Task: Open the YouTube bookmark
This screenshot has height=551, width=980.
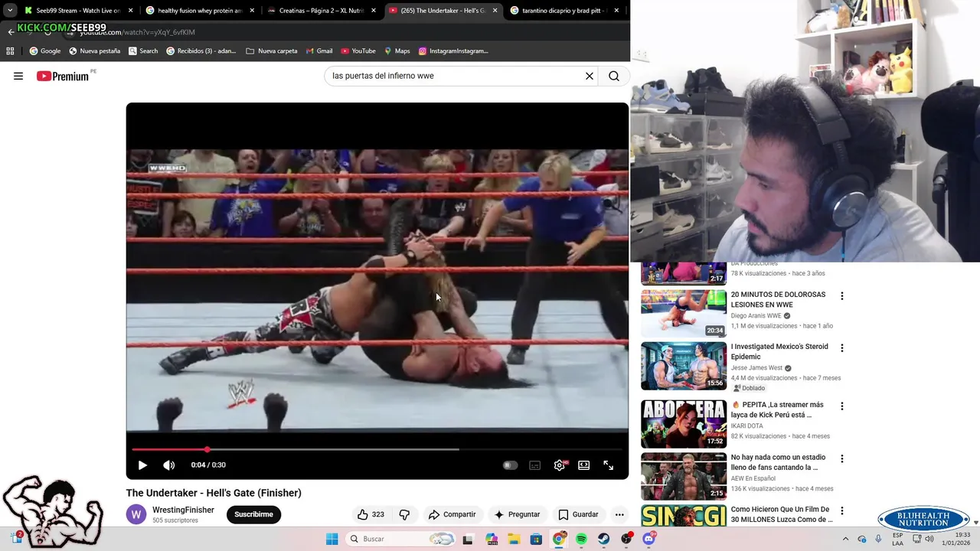Action: click(358, 51)
